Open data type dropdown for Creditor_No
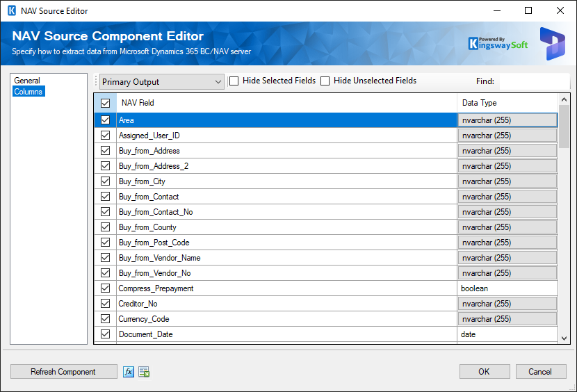 (x=507, y=304)
